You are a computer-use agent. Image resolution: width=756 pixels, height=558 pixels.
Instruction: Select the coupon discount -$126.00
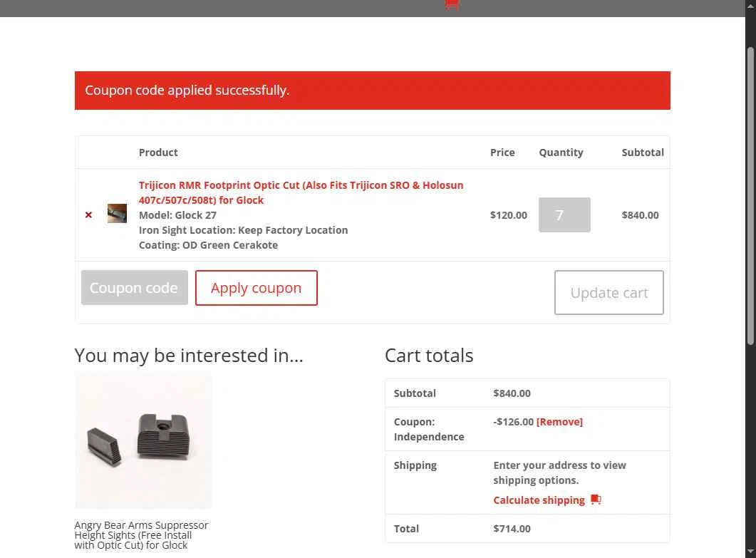coord(513,422)
